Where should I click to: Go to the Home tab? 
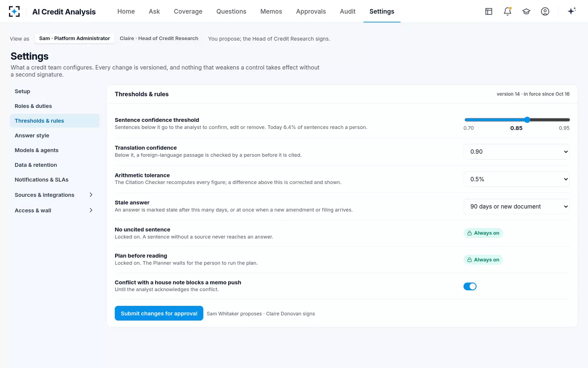pyautogui.click(x=126, y=11)
